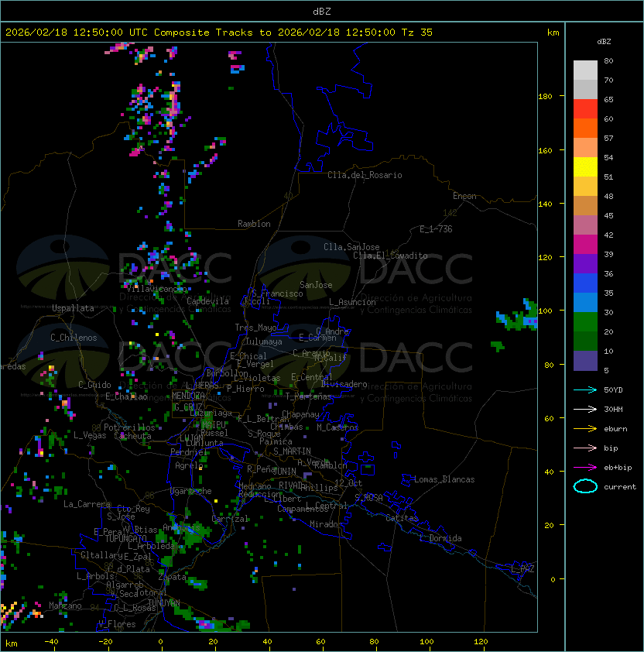The height and width of the screenshot is (652, 644).
Task: Pick the purple 36-39 dBZ swatch
Action: (585, 263)
